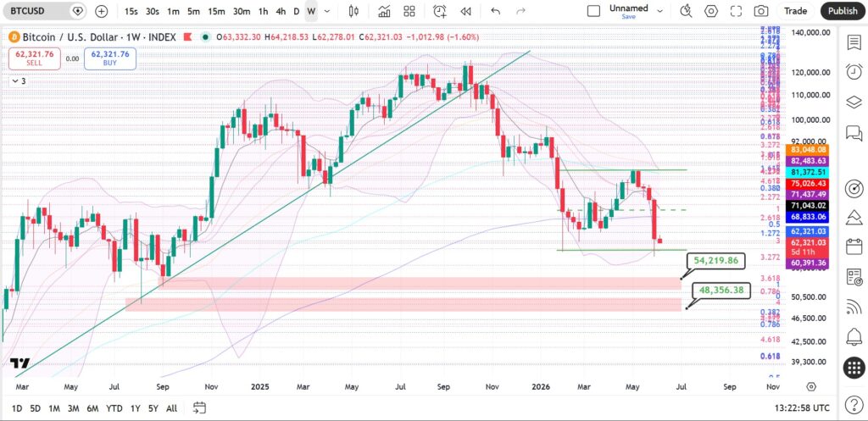The image size is (868, 421).
Task: Open the layout setup square icon
Action: point(593,11)
